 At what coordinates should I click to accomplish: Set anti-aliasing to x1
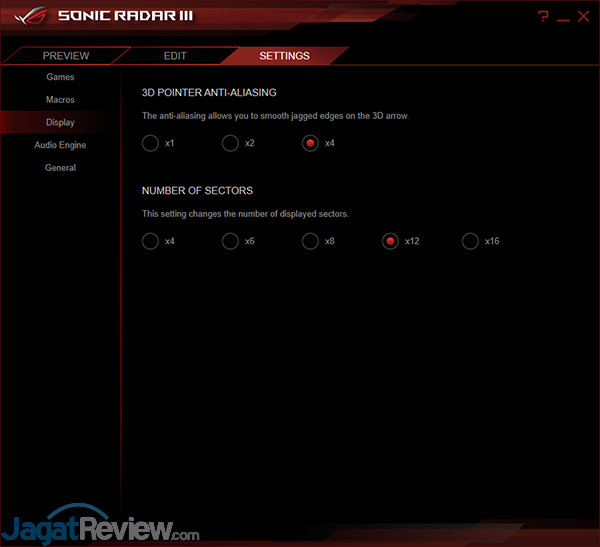(x=150, y=143)
